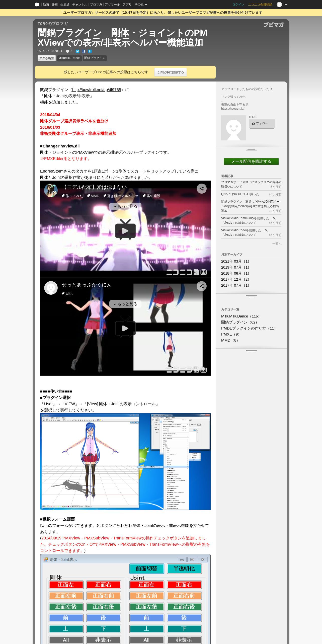The height and width of the screenshot is (644, 322).
Task: Collapse the archive sidebar section handle
Action: (251, 296)
